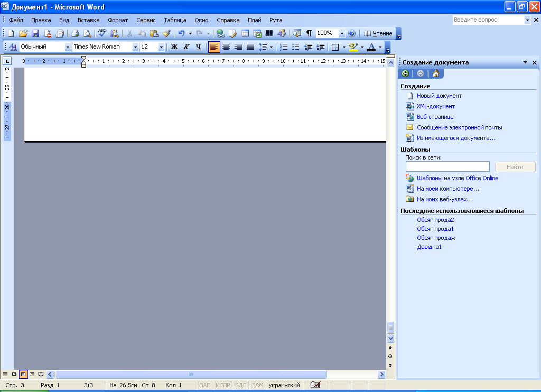Viewport: 541px width, 392px height.
Task: Click the Back arrow in task pane
Action: click(405, 73)
